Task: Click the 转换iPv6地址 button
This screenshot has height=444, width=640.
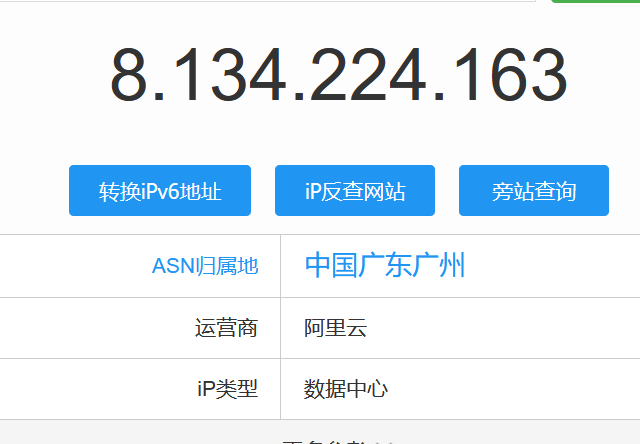Action: pos(160,191)
